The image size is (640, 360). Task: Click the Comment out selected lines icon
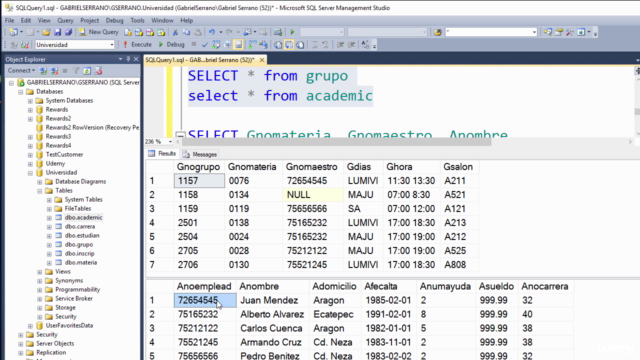coord(314,44)
